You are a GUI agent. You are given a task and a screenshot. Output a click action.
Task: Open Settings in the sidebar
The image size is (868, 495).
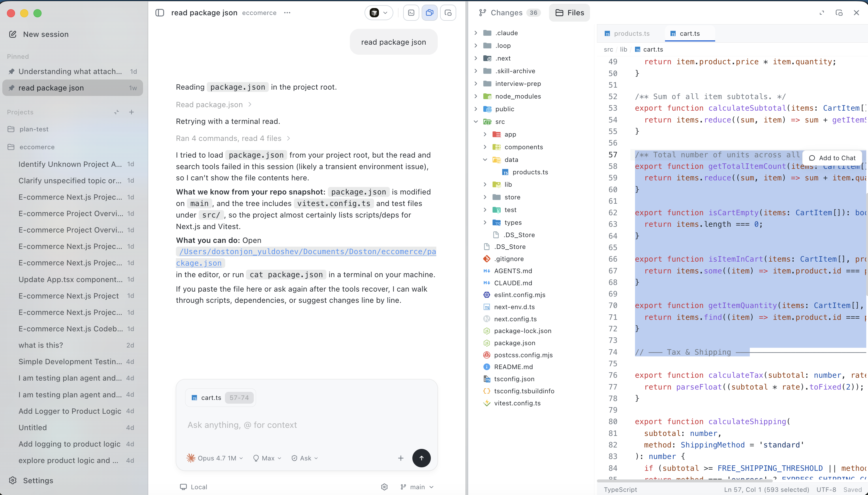click(x=31, y=480)
